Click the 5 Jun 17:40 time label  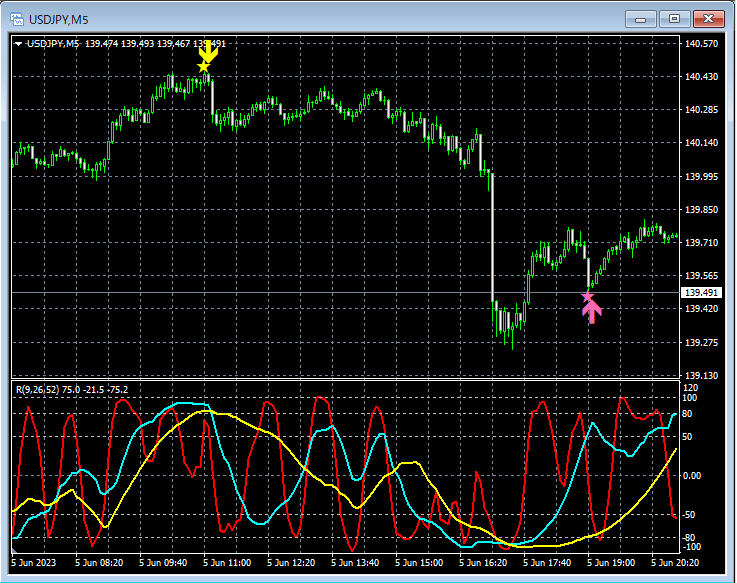[547, 563]
